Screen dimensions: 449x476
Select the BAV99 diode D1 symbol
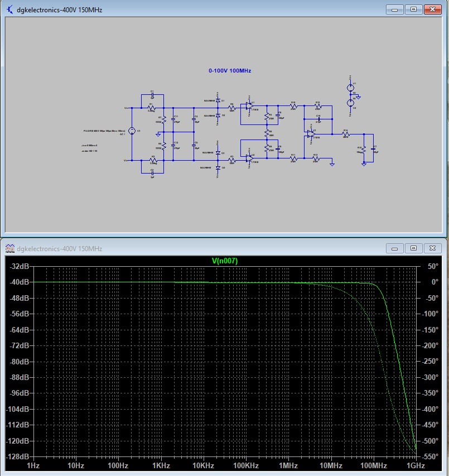pyautogui.click(x=218, y=100)
